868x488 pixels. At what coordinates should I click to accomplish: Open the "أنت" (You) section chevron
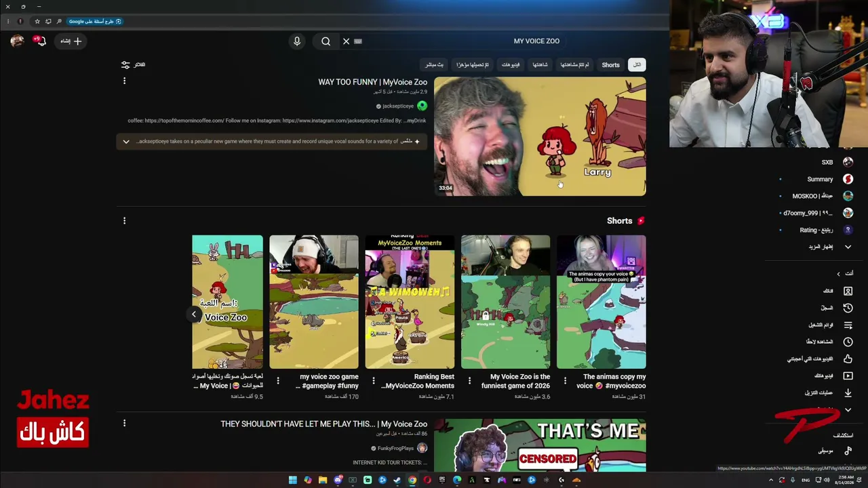pos(838,274)
